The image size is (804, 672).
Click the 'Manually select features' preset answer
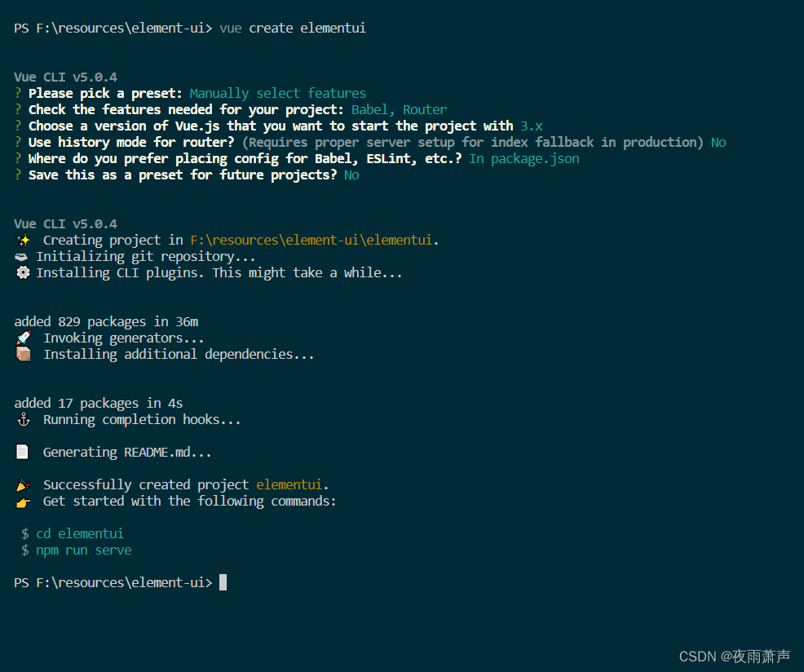pos(278,93)
